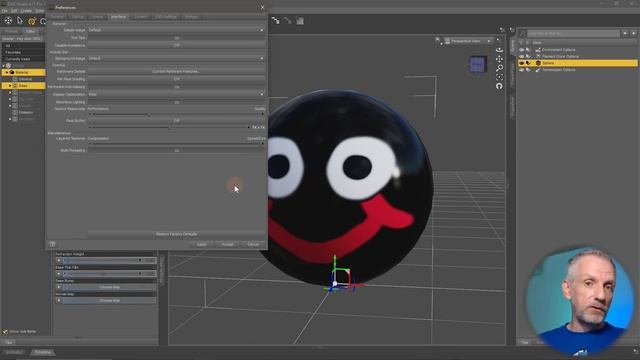Collapse the Material tree node arrow

point(7,72)
